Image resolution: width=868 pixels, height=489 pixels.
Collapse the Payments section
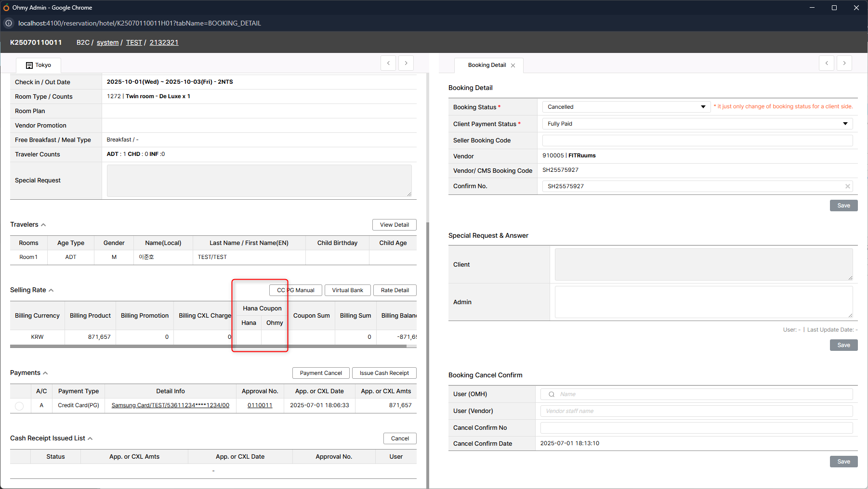click(x=45, y=373)
